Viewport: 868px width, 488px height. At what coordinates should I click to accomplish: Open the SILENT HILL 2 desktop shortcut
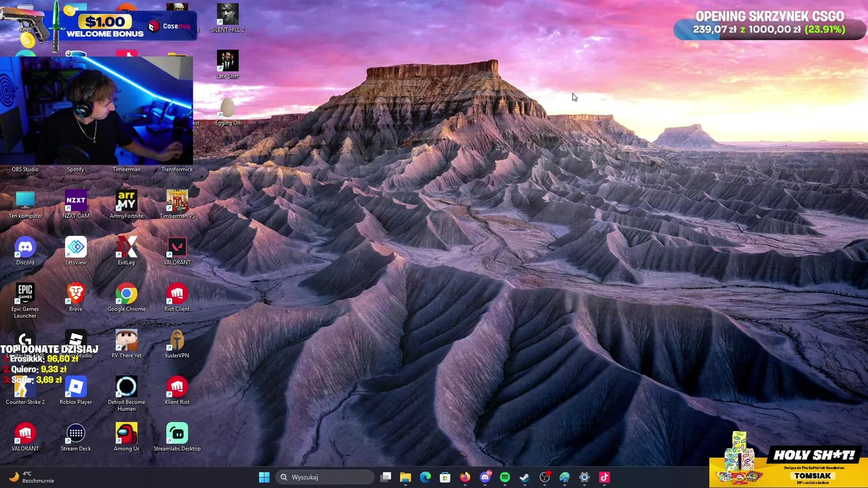(x=228, y=18)
